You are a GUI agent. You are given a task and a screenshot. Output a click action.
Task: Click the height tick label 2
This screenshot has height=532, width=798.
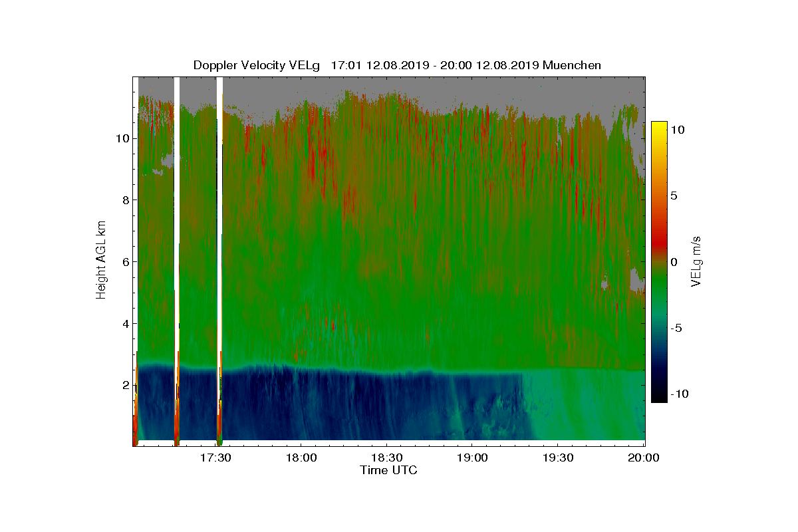pos(124,385)
